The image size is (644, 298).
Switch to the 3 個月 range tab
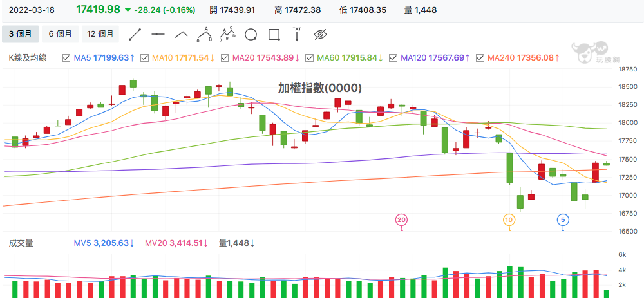(21, 34)
